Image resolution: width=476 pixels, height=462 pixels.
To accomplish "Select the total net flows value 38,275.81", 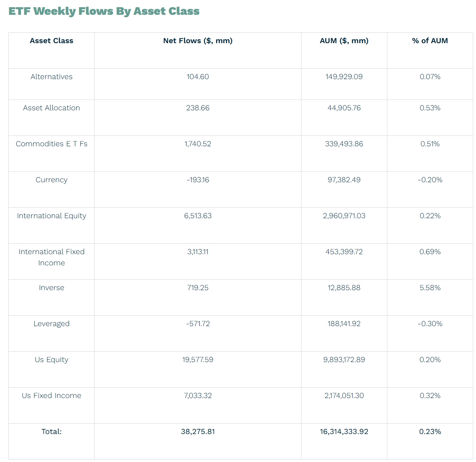I will (x=198, y=432).
